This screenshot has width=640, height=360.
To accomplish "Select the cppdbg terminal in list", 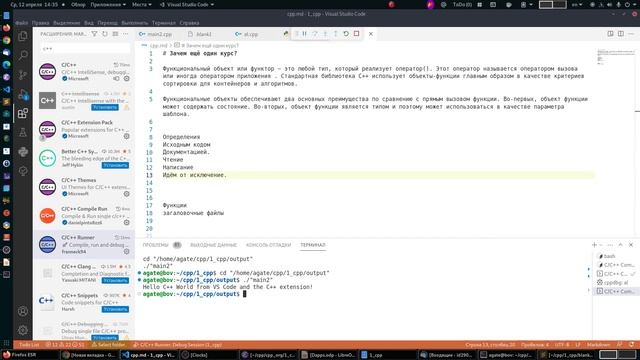I will [615, 282].
